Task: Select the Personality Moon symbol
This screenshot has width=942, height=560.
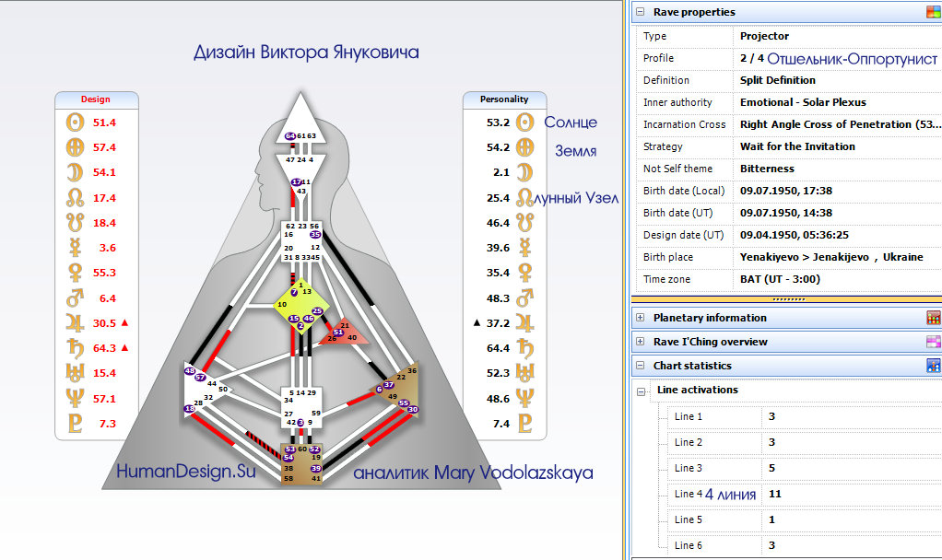Action: (x=525, y=172)
